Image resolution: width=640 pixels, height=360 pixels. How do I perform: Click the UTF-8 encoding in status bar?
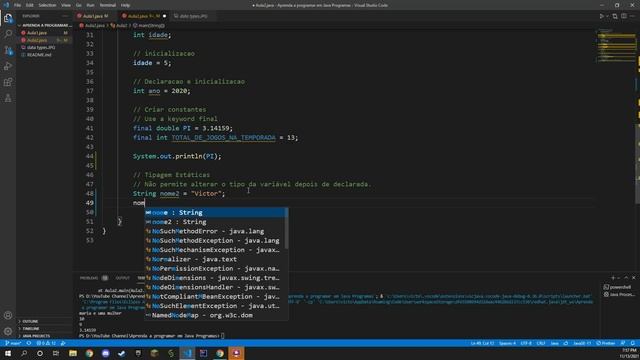(x=526, y=343)
